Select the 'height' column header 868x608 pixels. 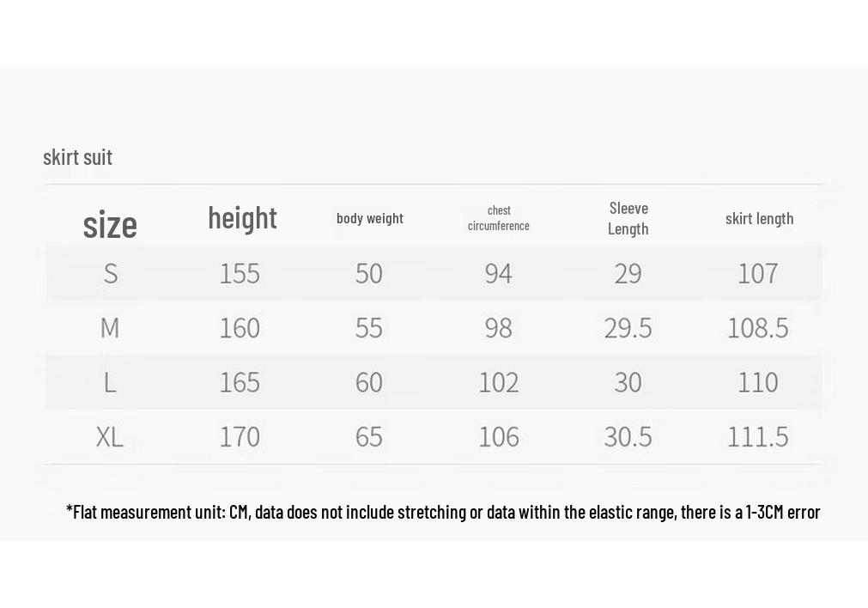click(x=242, y=218)
